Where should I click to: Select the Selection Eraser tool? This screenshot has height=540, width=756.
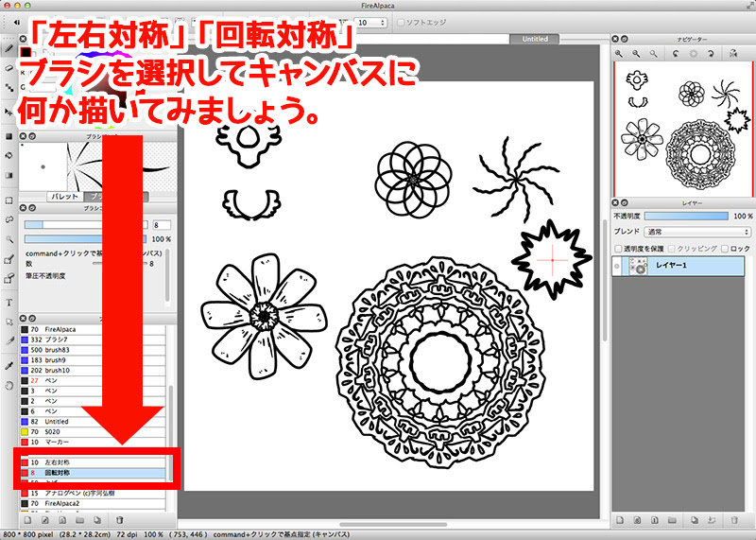[9, 278]
